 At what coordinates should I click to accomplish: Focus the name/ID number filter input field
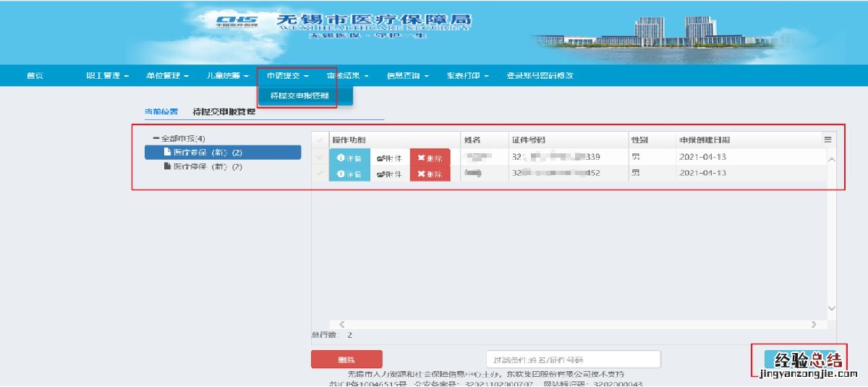click(573, 360)
